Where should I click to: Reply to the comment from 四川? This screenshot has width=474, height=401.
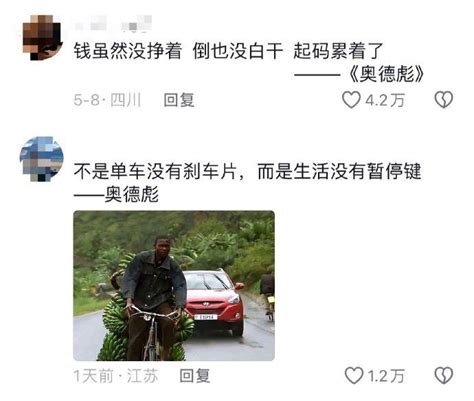pos(179,100)
